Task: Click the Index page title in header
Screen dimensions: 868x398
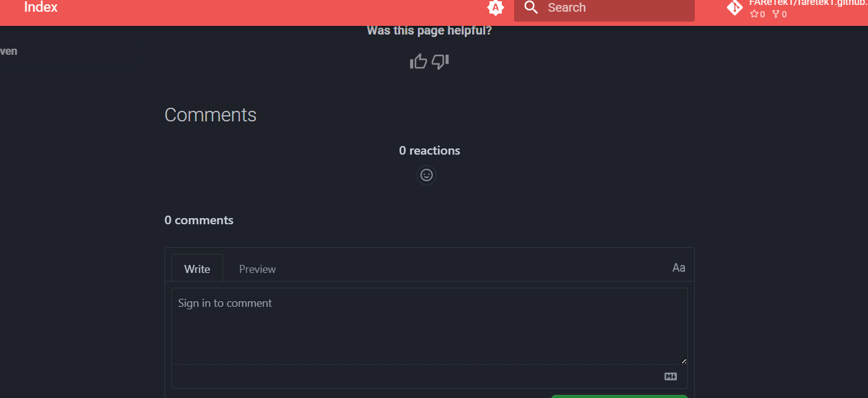Action: click(x=41, y=8)
